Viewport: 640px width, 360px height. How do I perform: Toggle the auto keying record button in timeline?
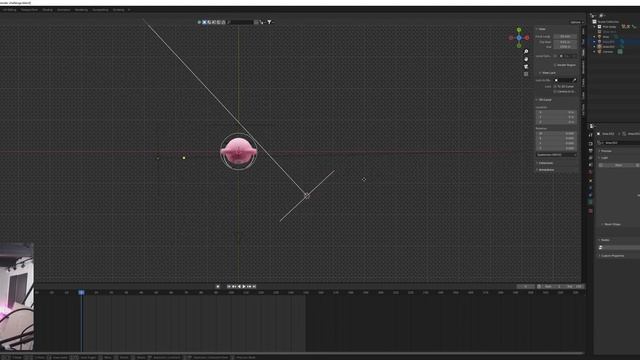point(218,287)
